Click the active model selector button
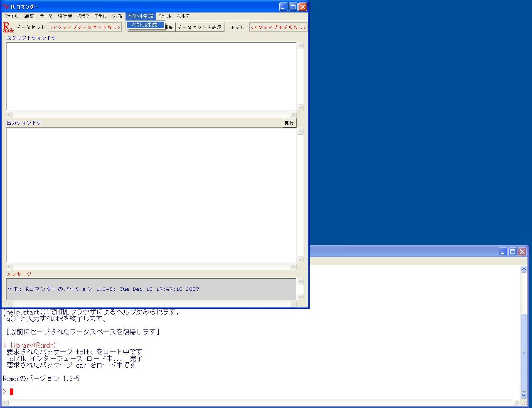 278,27
